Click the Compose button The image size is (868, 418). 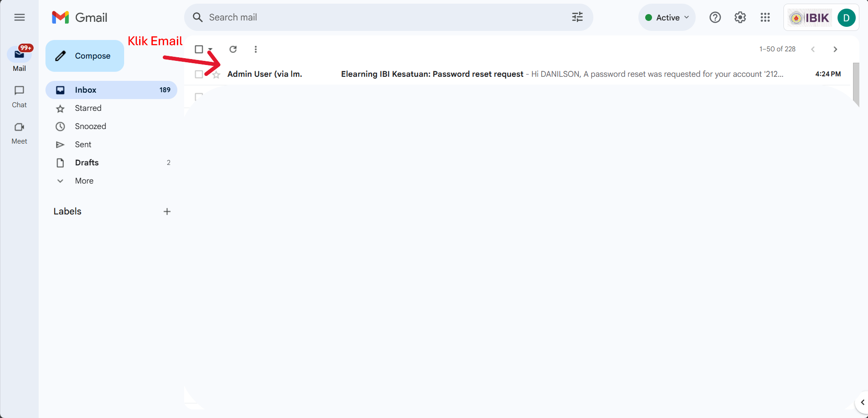click(85, 56)
